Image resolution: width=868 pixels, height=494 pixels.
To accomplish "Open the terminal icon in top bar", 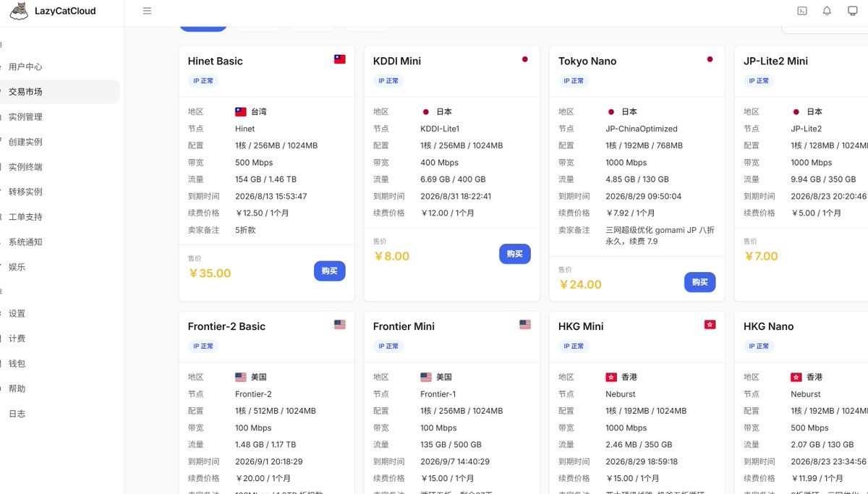I will coord(802,11).
